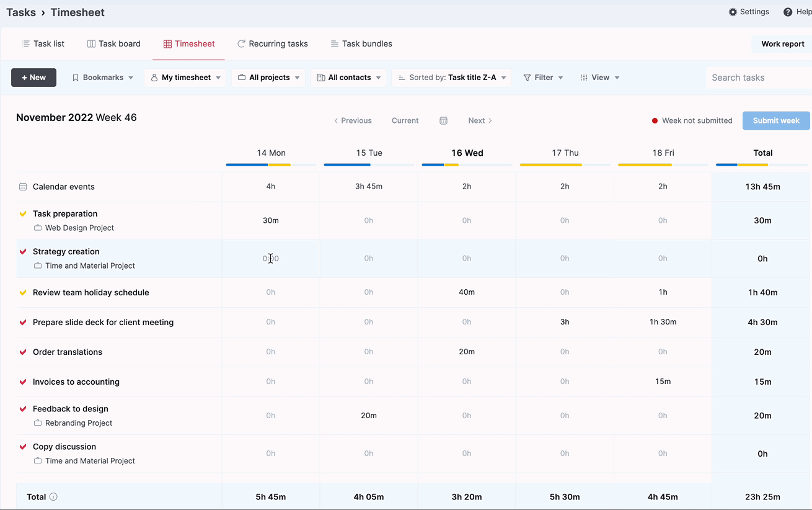Toggle the Task preparation priority checkmark
Viewport: 812px width, 510px height.
[23, 214]
